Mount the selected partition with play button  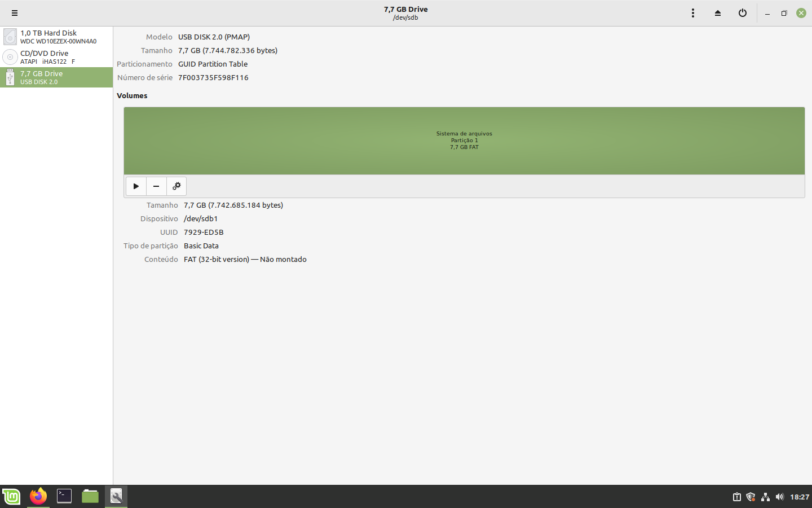click(x=136, y=186)
